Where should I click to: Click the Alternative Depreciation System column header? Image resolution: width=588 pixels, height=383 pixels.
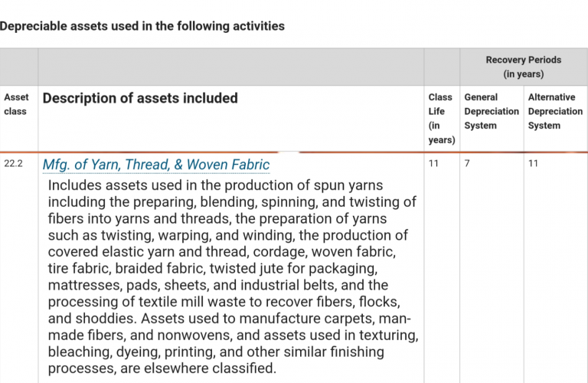point(555,111)
